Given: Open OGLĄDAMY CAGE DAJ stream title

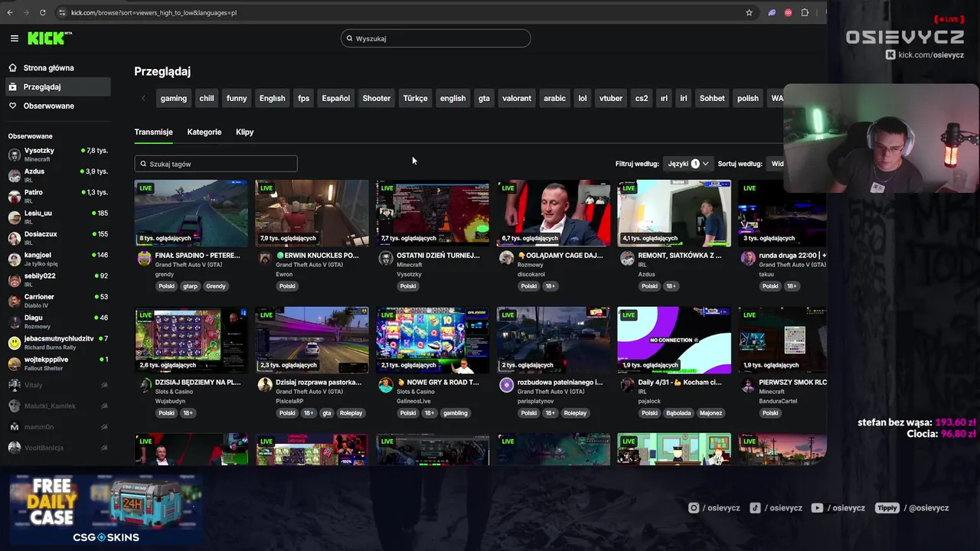Looking at the screenshot, I should 562,256.
